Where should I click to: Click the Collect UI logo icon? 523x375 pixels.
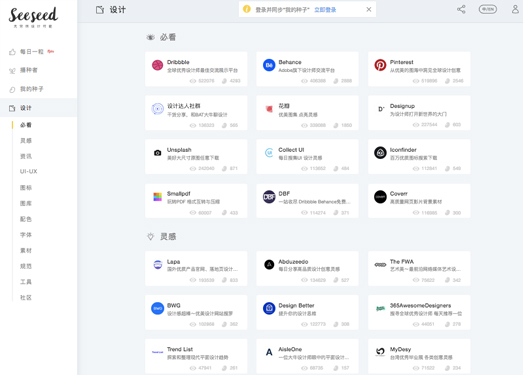point(269,153)
